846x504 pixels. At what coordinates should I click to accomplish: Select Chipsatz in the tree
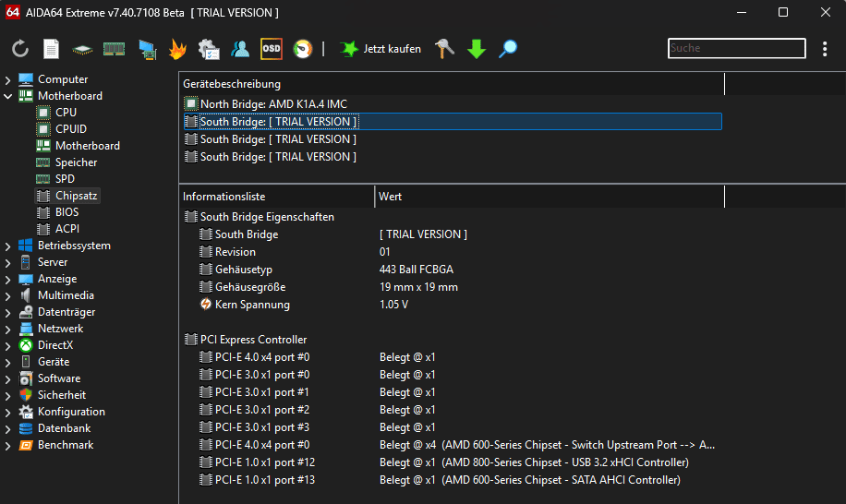click(76, 195)
